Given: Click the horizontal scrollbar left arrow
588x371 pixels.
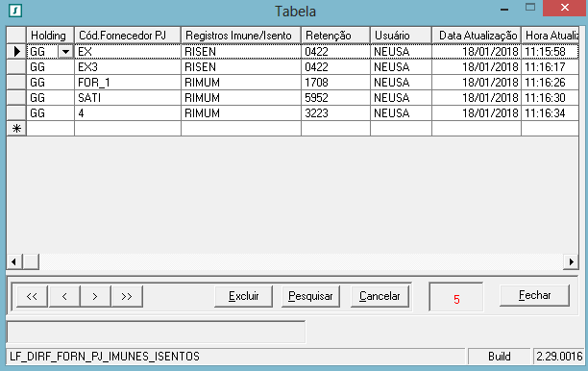Looking at the screenshot, I should point(14,261).
